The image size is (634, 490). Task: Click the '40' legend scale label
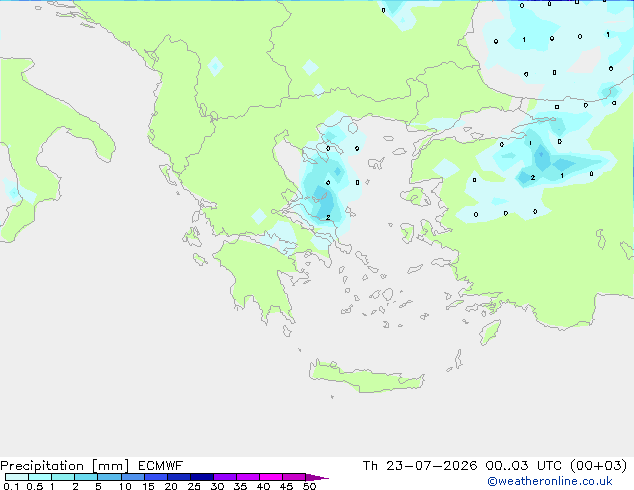click(x=263, y=486)
